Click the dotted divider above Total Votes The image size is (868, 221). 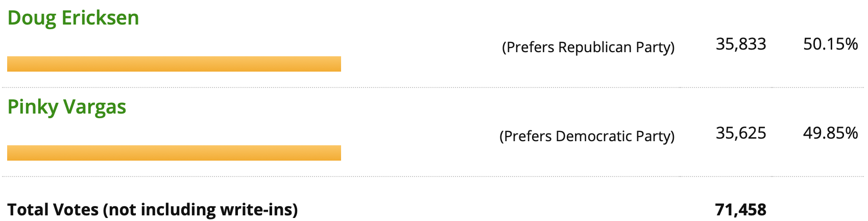(x=434, y=177)
